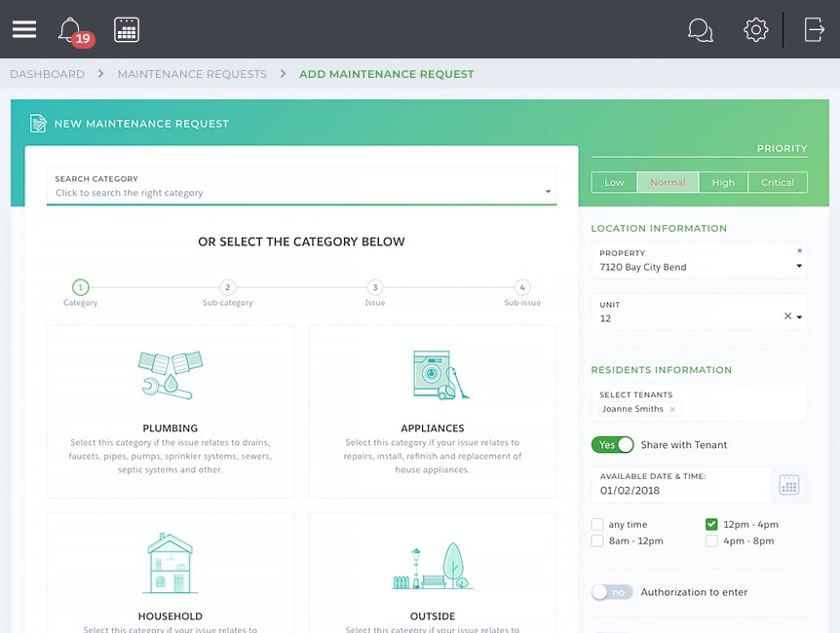The height and width of the screenshot is (633, 840).
Task: Set priority to Critical
Action: click(778, 182)
